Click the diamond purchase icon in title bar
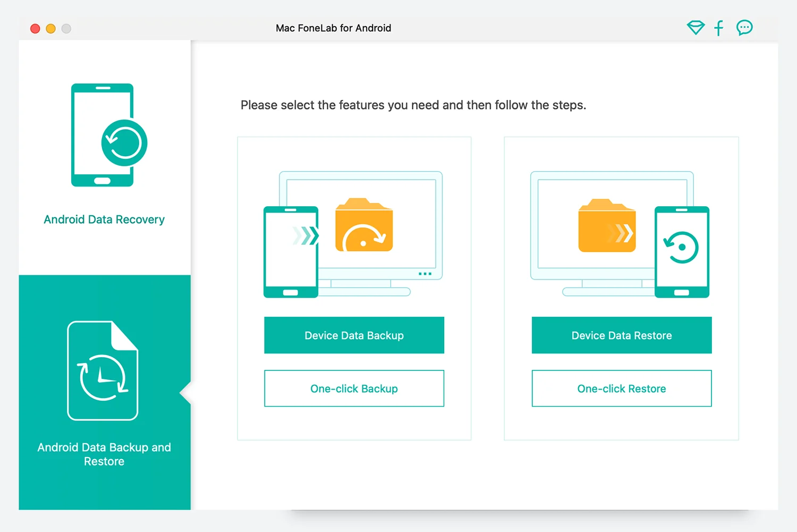This screenshot has height=532, width=797. (696, 28)
